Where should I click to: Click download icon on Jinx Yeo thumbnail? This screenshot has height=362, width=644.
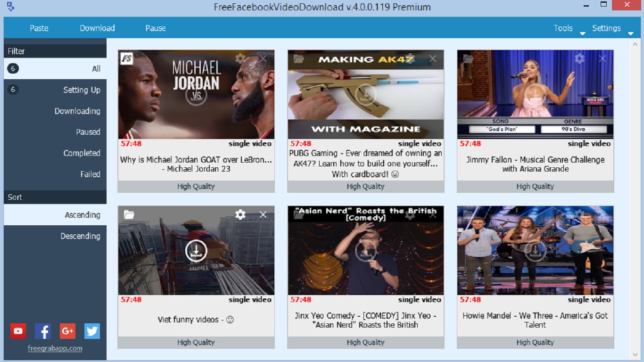(x=366, y=251)
